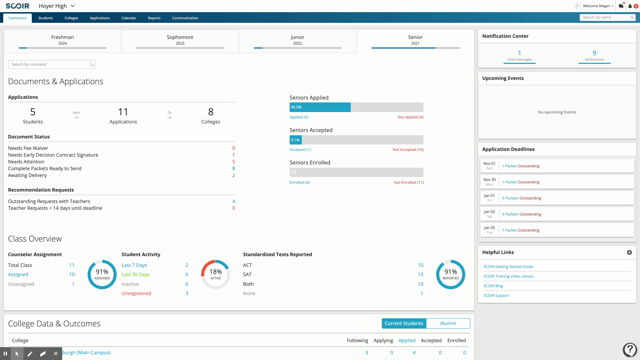Open the Jan 02 4 Packets Outstanding deadline

557,214
